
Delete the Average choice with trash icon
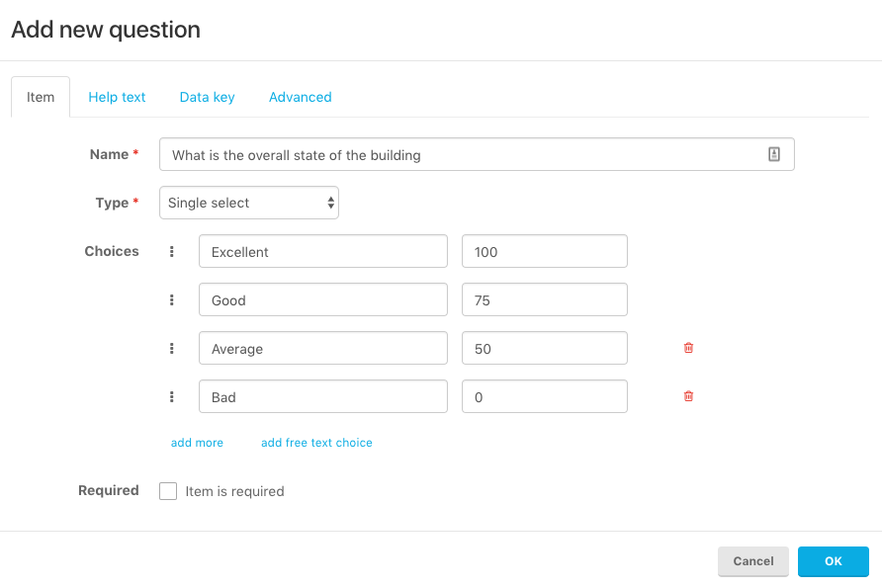click(x=688, y=348)
